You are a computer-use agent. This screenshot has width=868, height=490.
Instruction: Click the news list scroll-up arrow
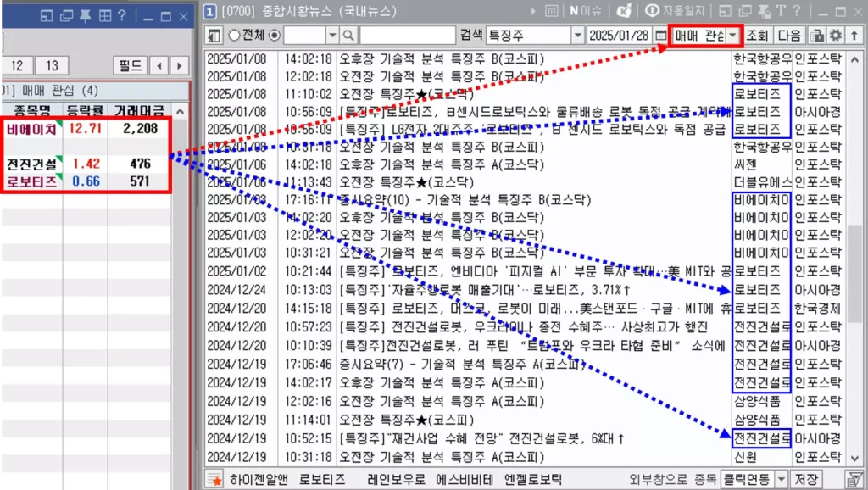854,59
